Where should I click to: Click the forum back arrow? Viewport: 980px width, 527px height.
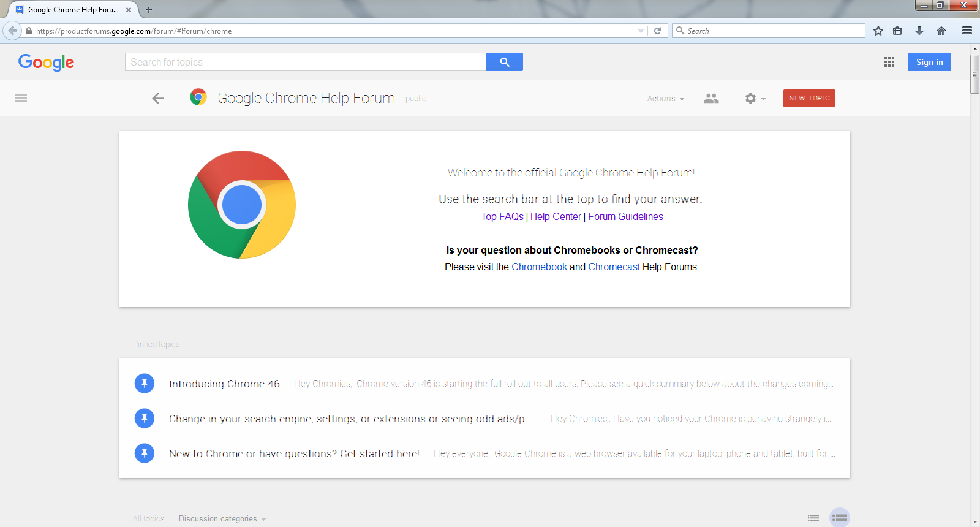[x=158, y=98]
